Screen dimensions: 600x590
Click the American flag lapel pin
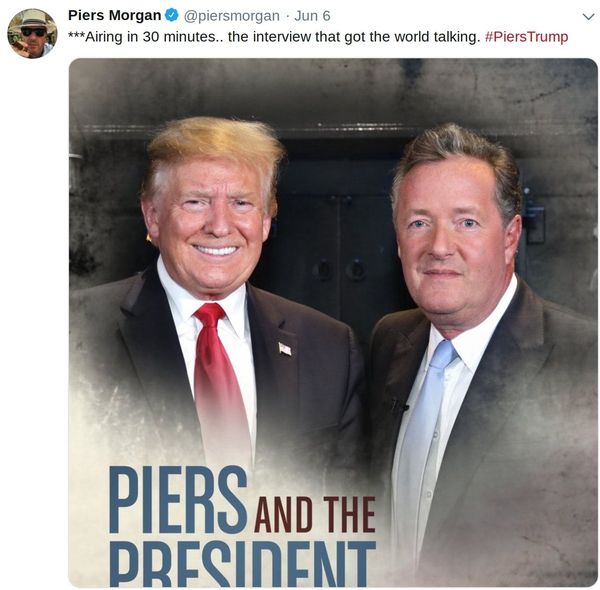285,349
